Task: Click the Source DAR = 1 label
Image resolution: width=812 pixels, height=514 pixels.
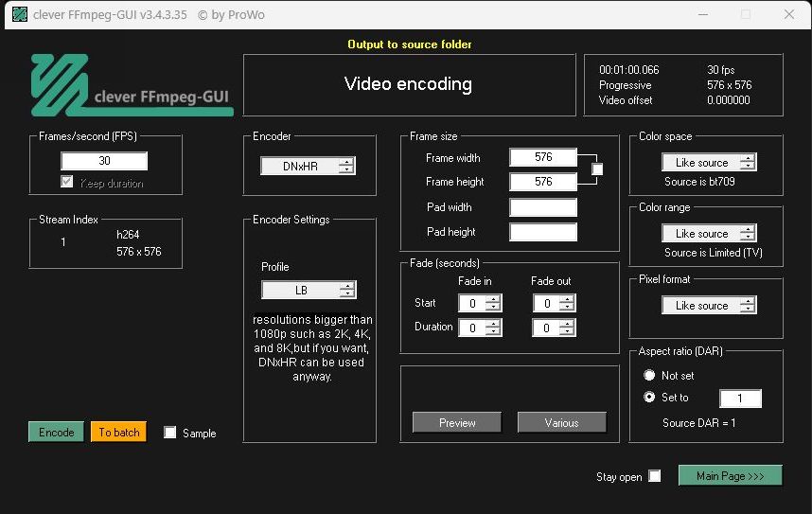Action: [698, 423]
